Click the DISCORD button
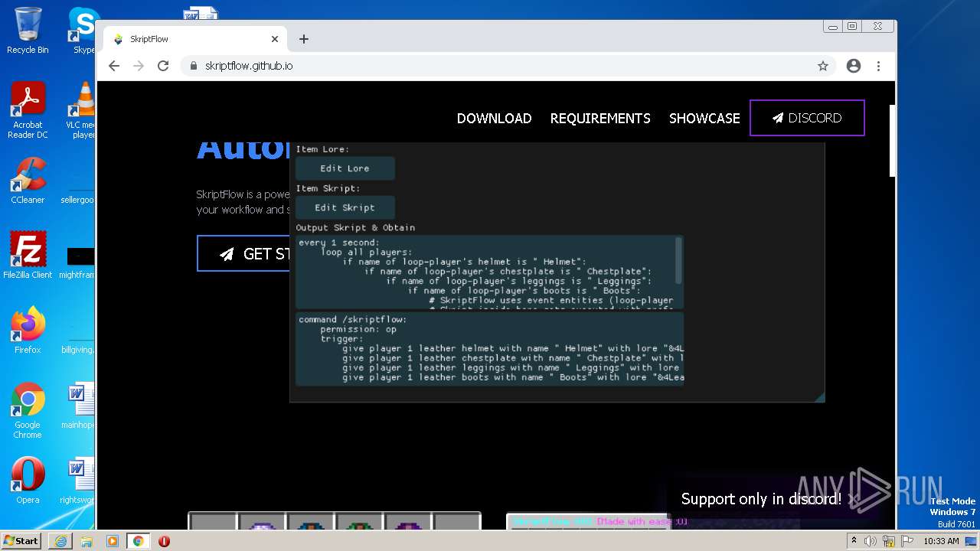This screenshot has width=980, height=551. 807,118
